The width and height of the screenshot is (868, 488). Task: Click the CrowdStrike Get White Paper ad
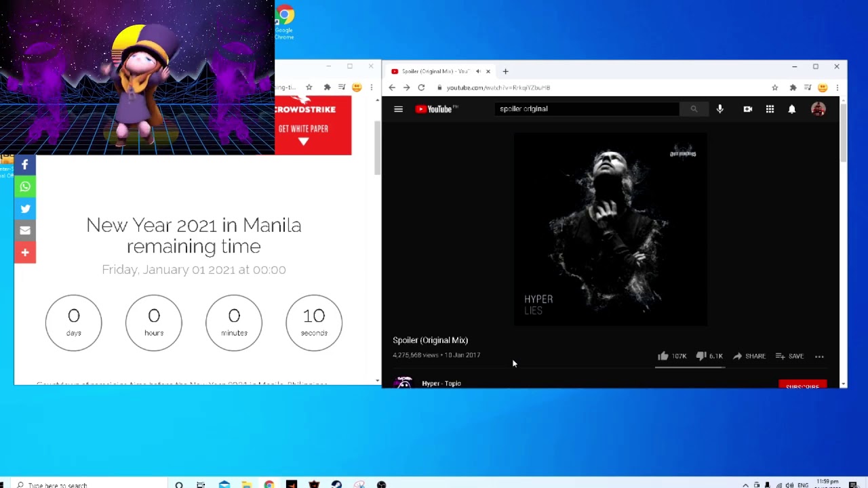tap(313, 125)
